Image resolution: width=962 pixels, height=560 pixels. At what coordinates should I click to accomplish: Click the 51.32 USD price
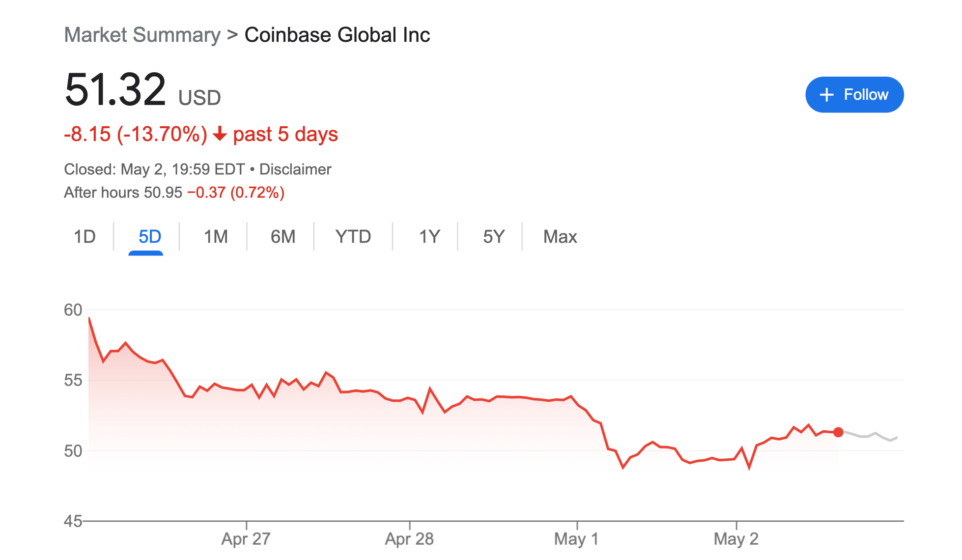(142, 90)
